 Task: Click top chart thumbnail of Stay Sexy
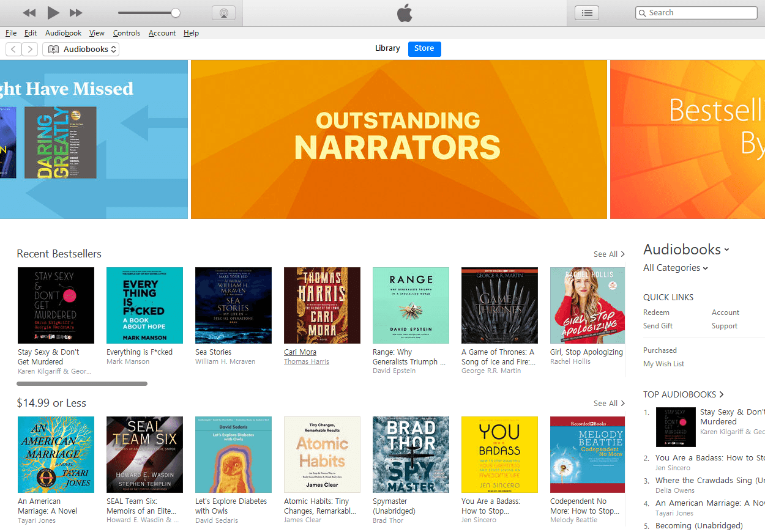pos(676,427)
